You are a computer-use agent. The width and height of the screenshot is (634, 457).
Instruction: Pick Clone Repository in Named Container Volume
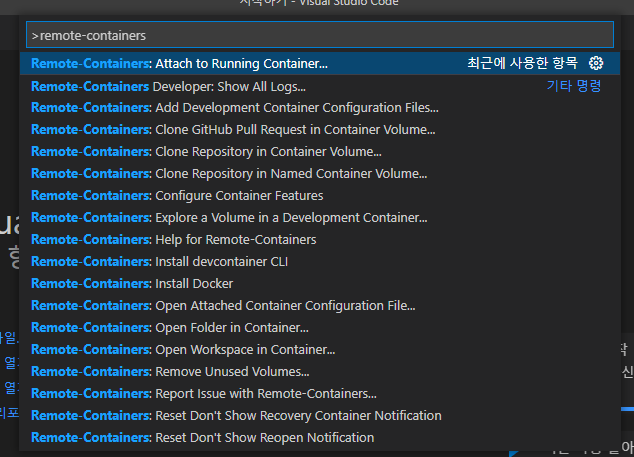point(320,173)
